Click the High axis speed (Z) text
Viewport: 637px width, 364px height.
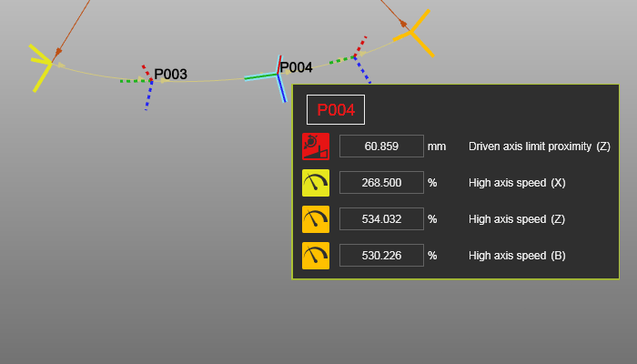click(517, 218)
